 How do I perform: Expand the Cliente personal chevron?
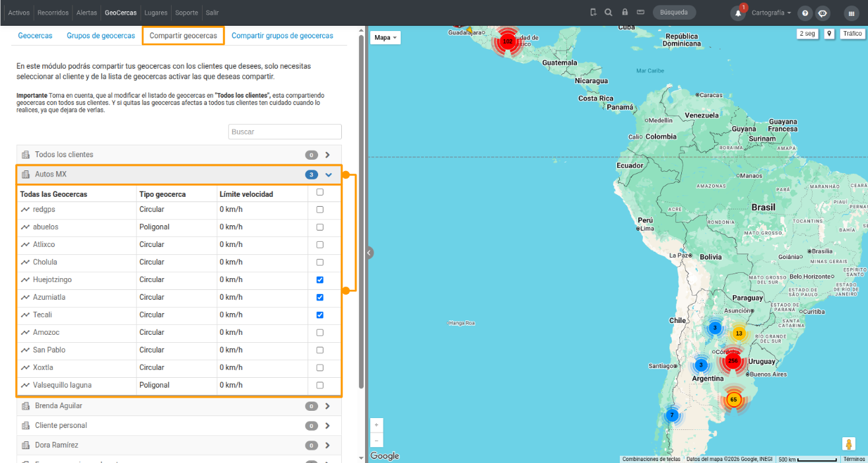coord(327,426)
